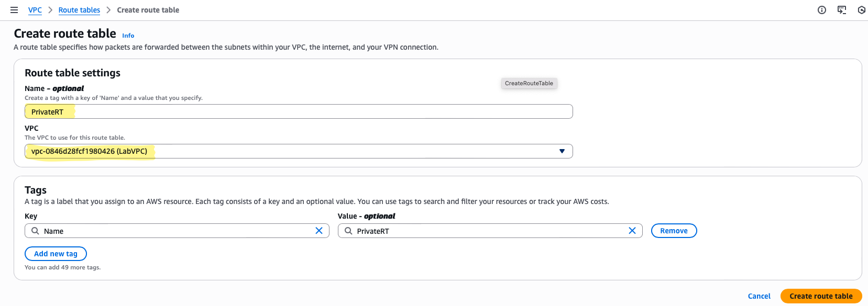Open the VPC selector showing LabVPC
This screenshot has width=868, height=306.
coord(293,151)
